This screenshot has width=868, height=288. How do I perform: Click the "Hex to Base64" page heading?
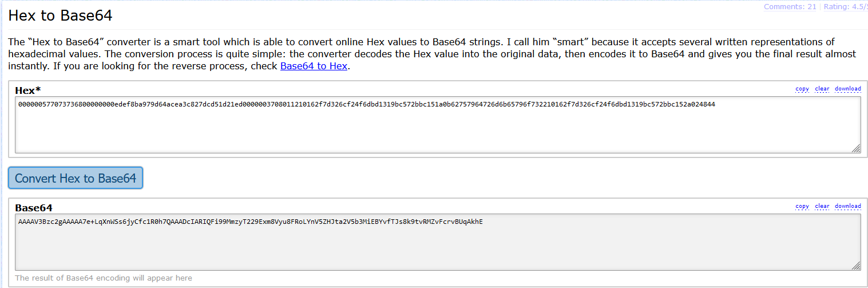tap(60, 16)
